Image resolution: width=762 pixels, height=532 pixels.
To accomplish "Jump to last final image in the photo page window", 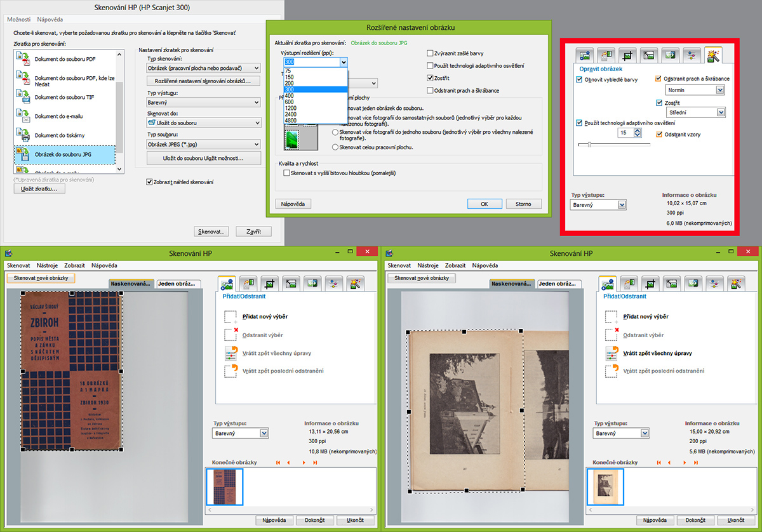I will pyautogui.click(x=696, y=462).
